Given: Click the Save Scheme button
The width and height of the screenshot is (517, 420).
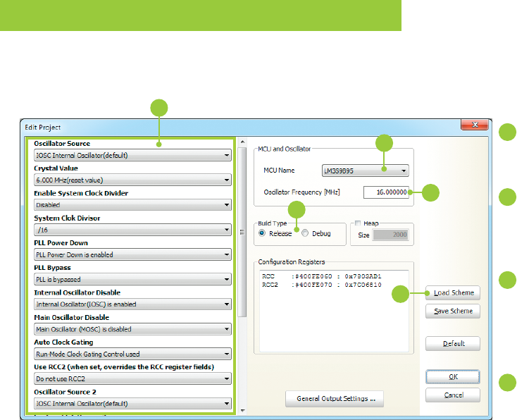Looking at the screenshot, I should click(453, 311).
